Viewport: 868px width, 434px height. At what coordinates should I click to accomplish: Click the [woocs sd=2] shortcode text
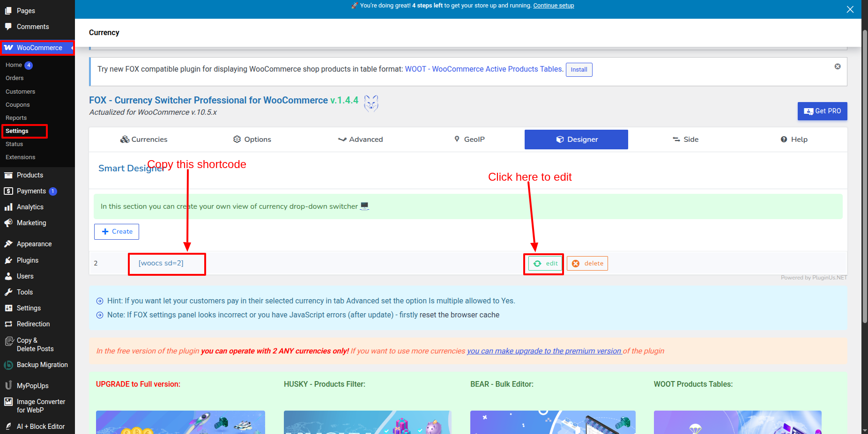pos(161,263)
